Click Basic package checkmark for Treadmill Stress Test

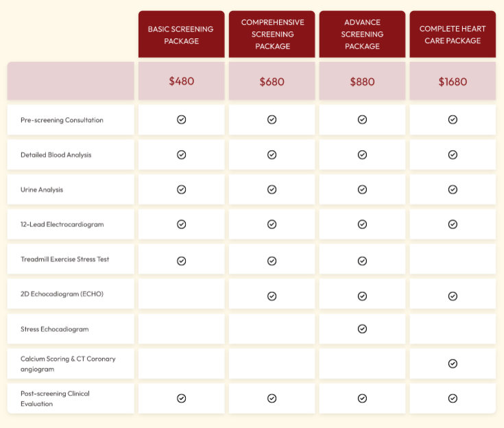182,261
